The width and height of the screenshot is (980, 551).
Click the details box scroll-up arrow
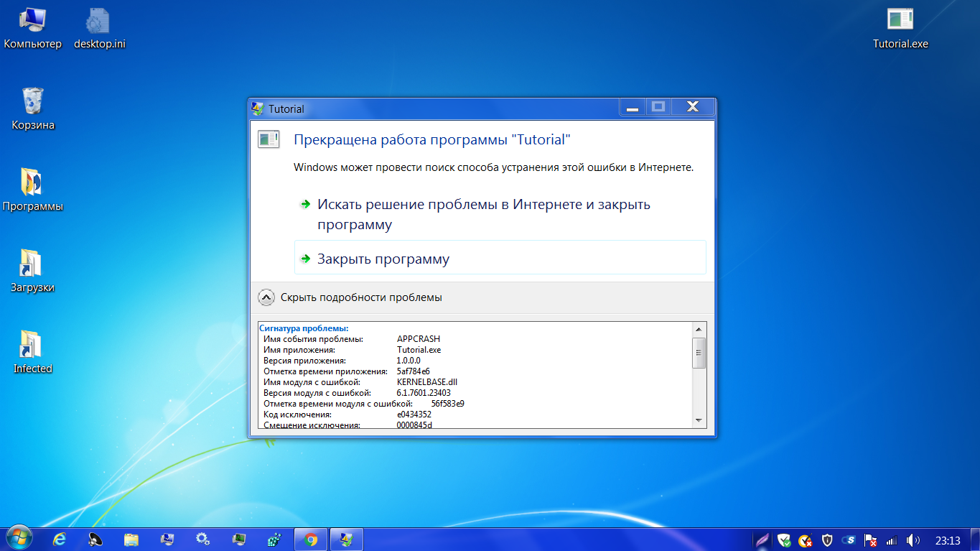(699, 329)
